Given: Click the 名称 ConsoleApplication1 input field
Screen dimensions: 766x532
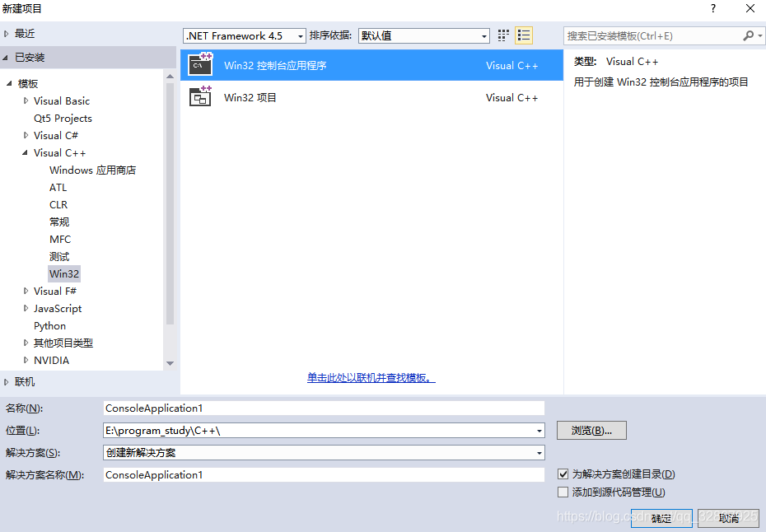Looking at the screenshot, I should tap(324, 408).
